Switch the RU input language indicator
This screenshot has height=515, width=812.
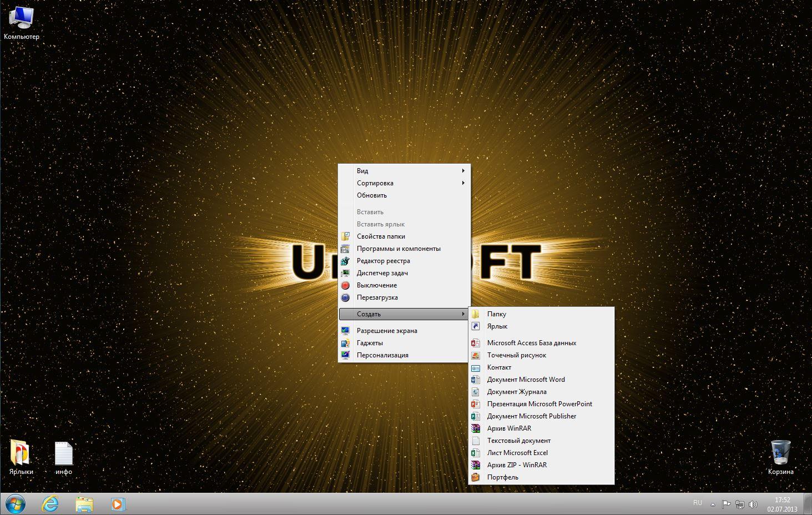click(x=698, y=503)
